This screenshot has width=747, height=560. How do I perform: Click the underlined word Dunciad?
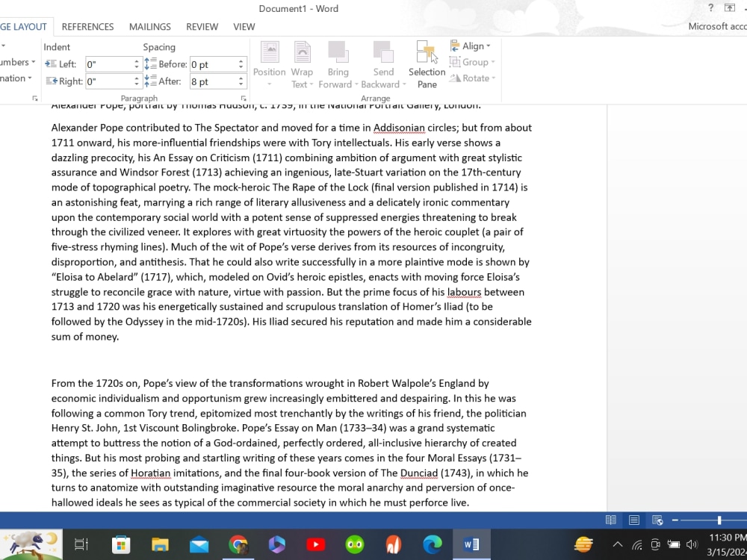[419, 473]
